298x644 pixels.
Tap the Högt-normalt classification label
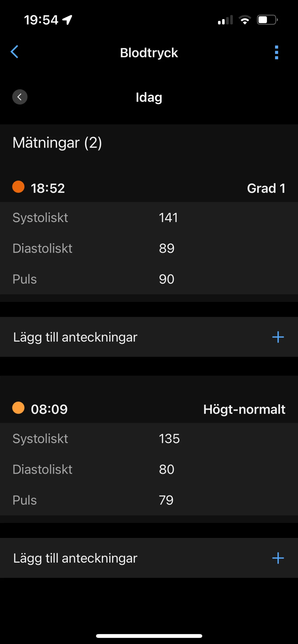pyautogui.click(x=244, y=409)
